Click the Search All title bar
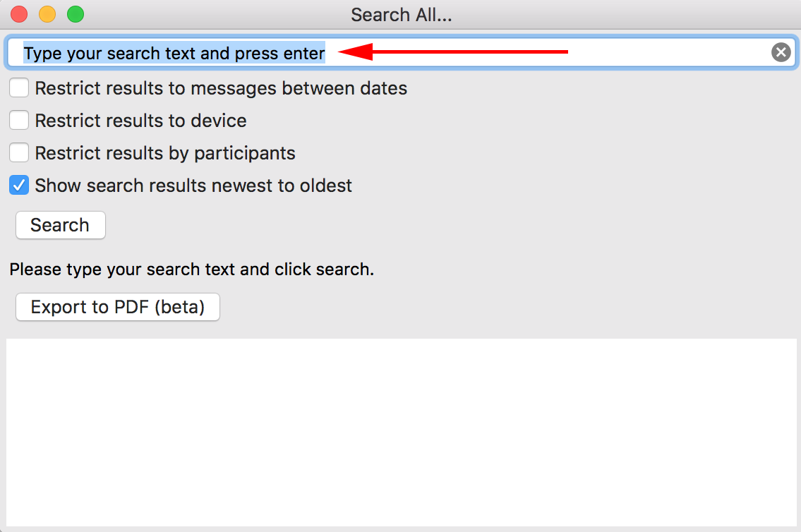801x532 pixels. 400,14
